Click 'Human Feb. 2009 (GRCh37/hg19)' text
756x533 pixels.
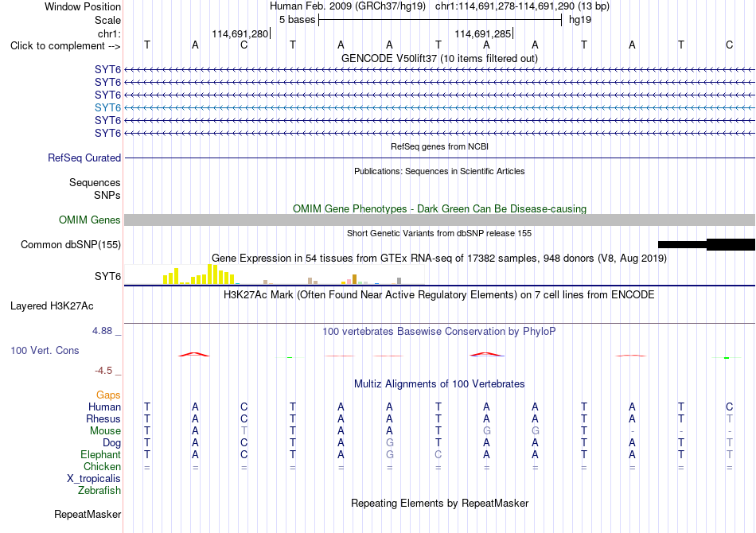[348, 6]
